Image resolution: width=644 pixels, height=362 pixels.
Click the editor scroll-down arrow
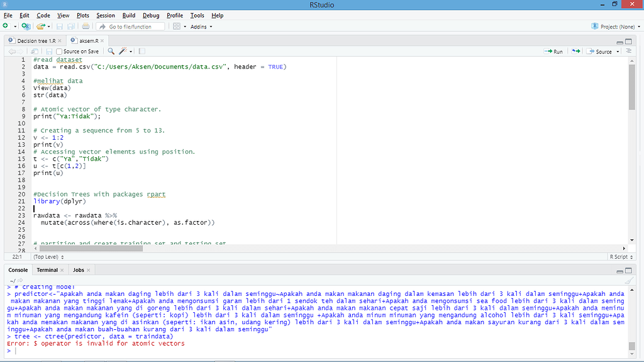631,240
